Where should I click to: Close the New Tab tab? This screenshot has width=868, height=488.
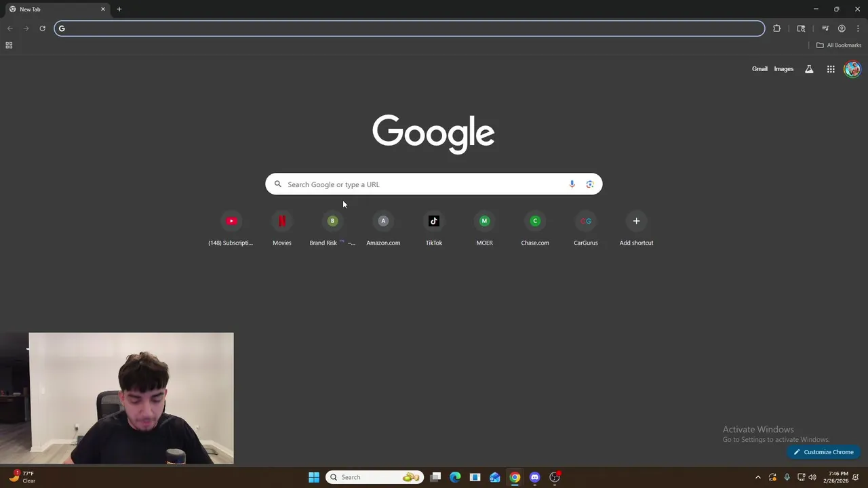click(103, 9)
